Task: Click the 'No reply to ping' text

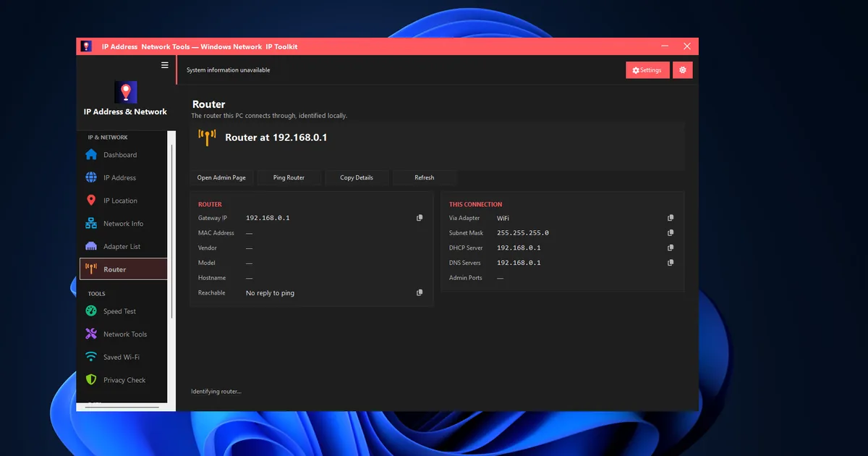Action: (x=270, y=293)
